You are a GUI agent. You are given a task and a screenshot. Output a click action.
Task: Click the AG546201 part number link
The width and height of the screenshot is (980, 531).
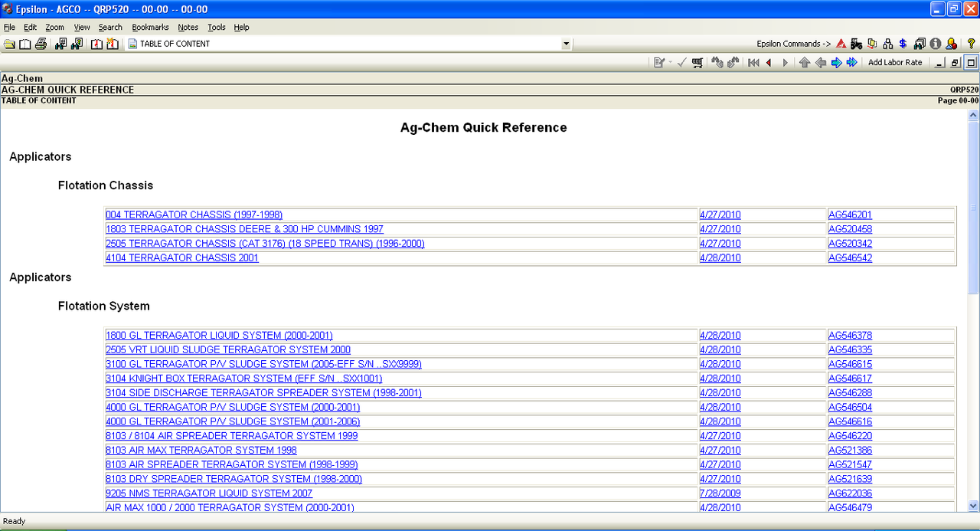click(850, 215)
